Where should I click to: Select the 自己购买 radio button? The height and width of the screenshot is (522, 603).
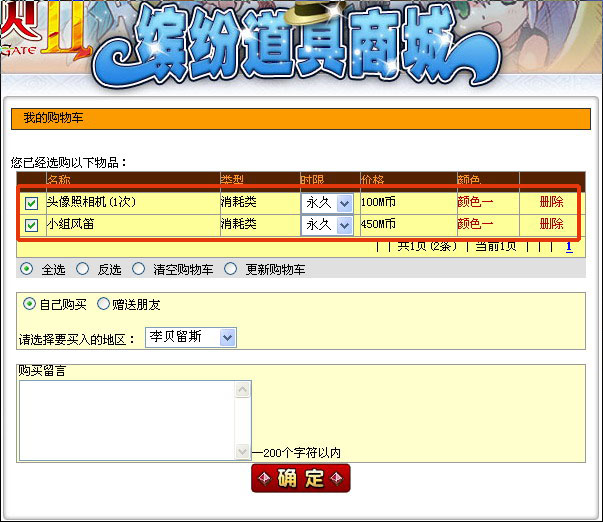[x=29, y=304]
